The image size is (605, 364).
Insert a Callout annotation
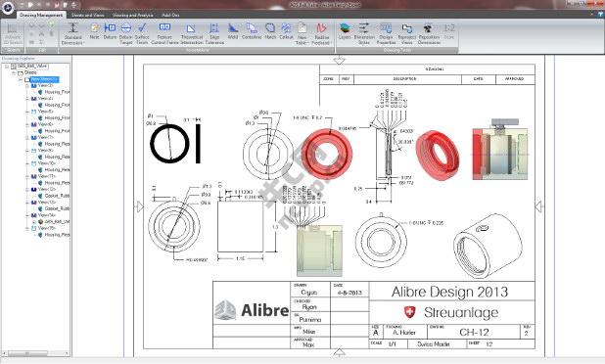[x=286, y=31]
